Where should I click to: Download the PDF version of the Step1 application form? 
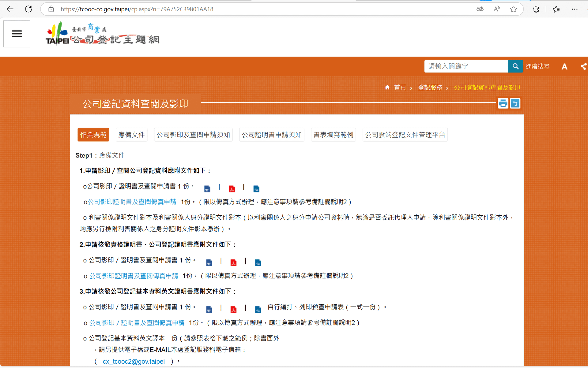click(232, 188)
